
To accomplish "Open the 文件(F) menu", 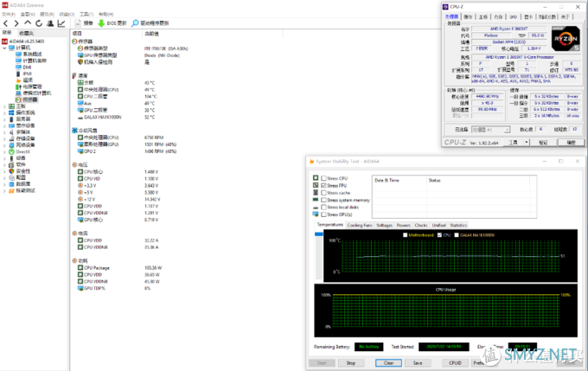I will [x=9, y=14].
